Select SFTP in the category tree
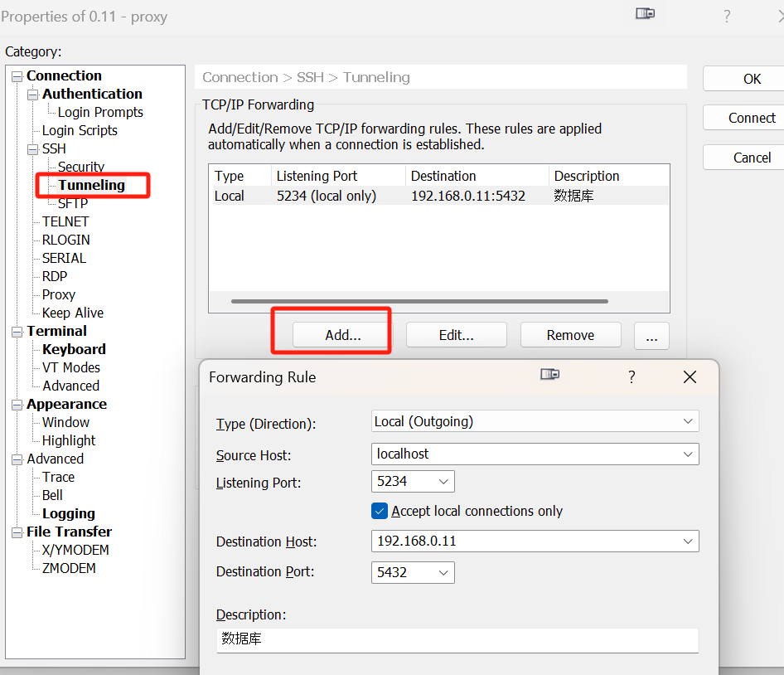The image size is (784, 675). click(x=72, y=203)
